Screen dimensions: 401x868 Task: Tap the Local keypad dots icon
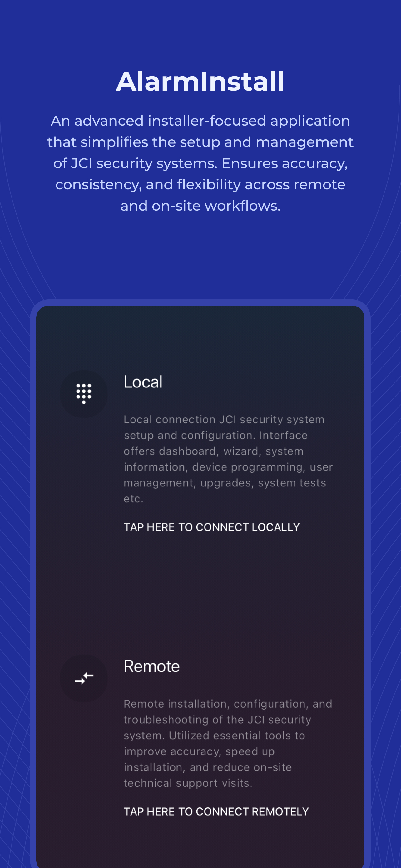[83, 394]
